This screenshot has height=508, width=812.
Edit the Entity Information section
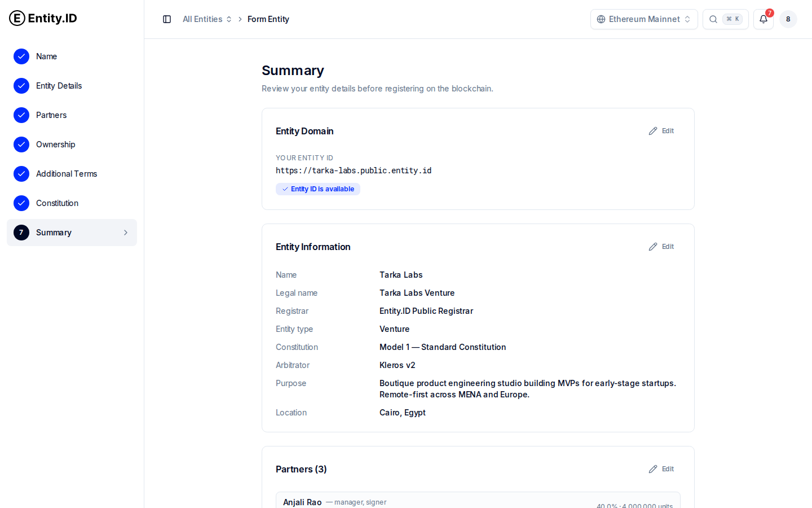point(661,247)
